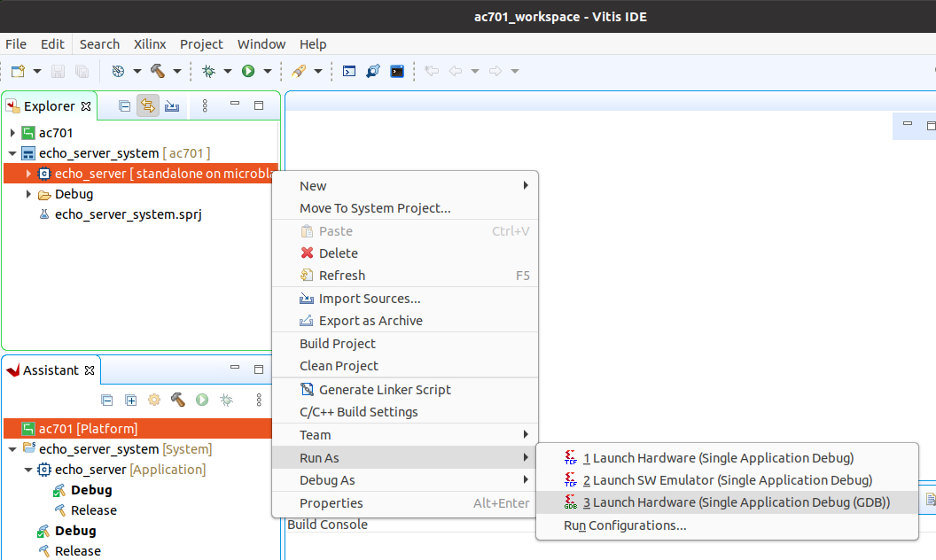
Task: Open the Project menu
Action: click(x=201, y=44)
